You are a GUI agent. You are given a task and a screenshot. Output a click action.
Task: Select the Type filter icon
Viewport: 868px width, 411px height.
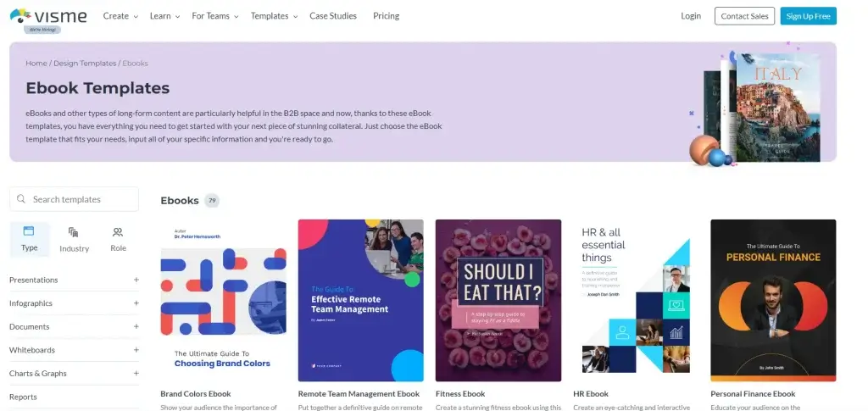[x=29, y=231]
